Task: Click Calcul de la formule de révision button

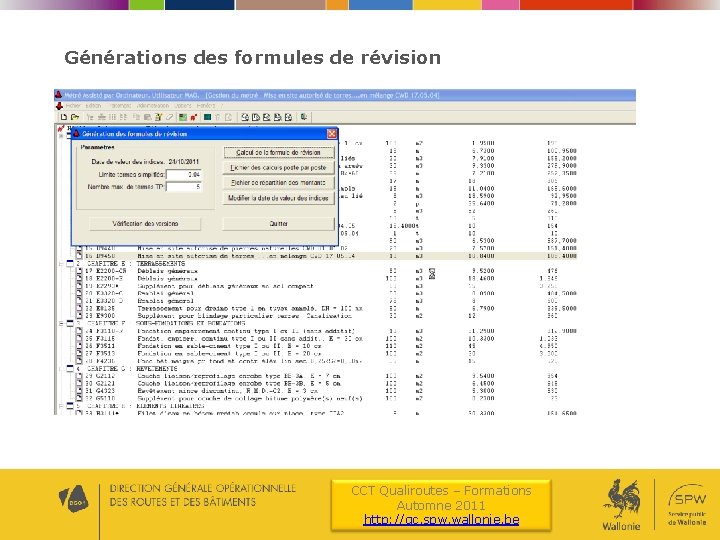Action: [x=278, y=152]
